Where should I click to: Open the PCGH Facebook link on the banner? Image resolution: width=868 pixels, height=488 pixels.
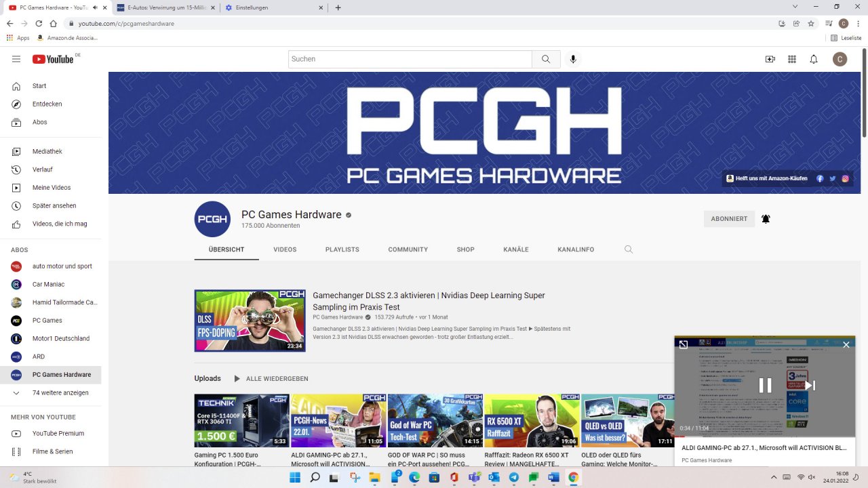click(x=820, y=178)
